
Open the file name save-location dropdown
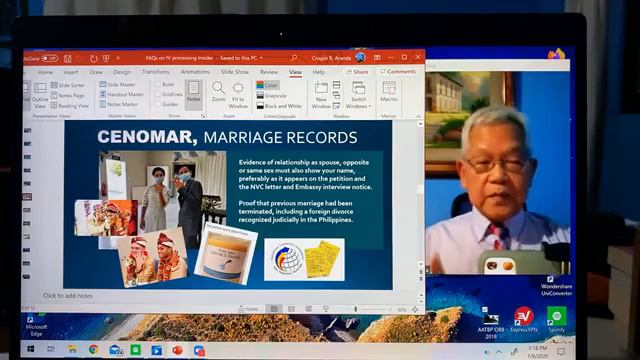coord(261,58)
